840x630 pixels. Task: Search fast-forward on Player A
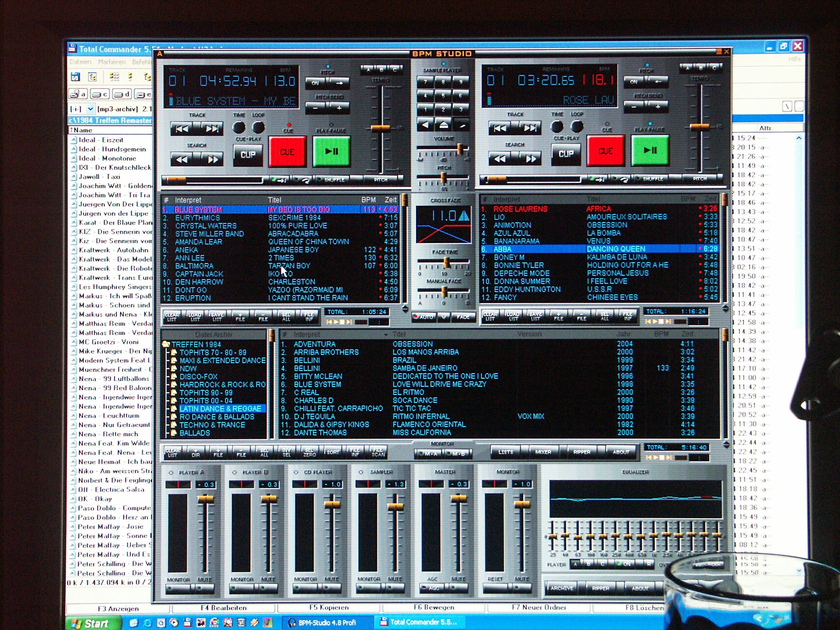pyautogui.click(x=212, y=159)
